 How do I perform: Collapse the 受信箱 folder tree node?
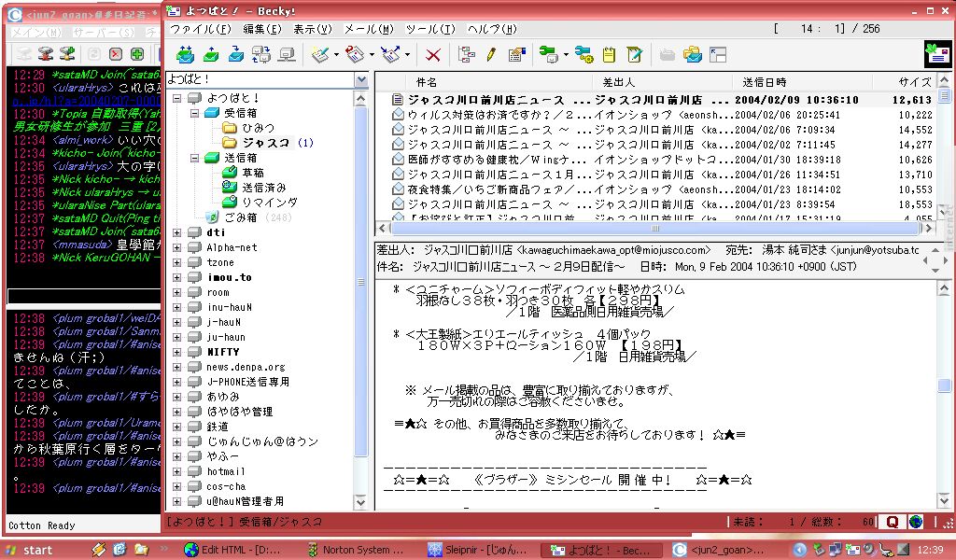[194, 113]
